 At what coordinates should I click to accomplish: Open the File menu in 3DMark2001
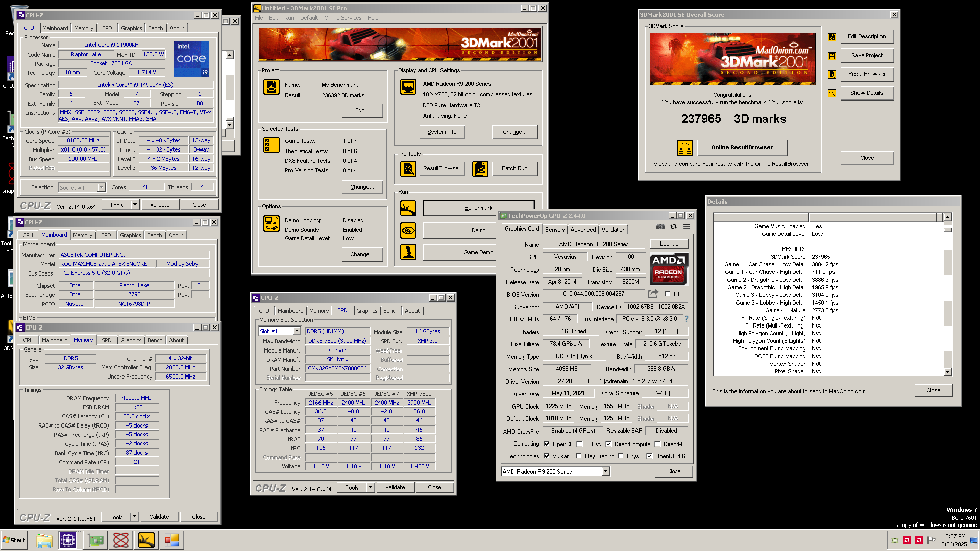click(x=259, y=18)
